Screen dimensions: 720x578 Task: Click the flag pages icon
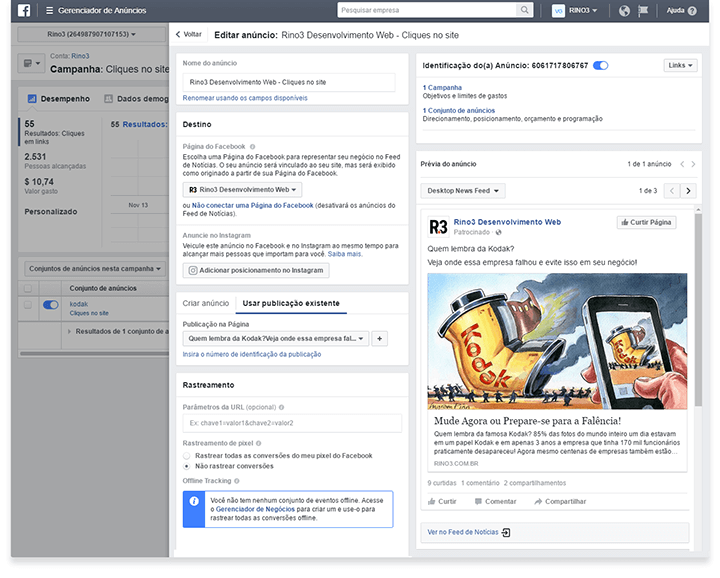point(643,11)
